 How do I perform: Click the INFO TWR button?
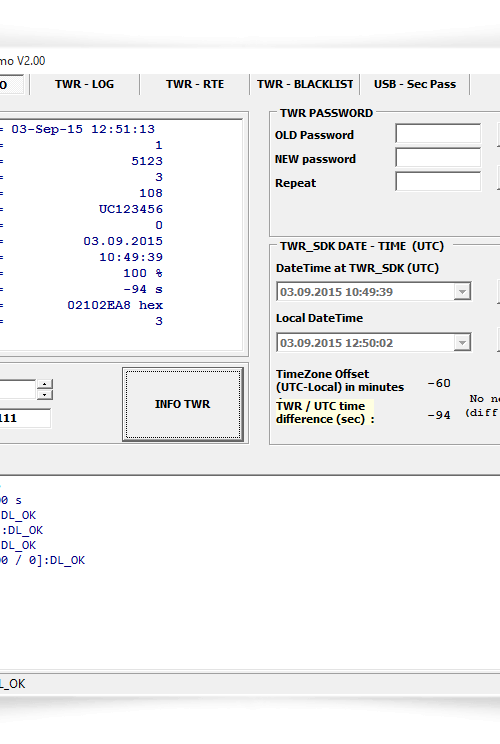pos(183,404)
